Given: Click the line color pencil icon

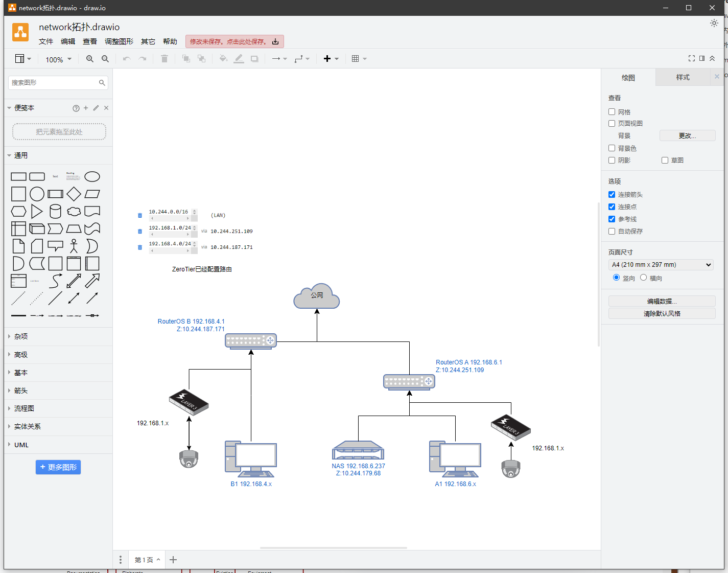Looking at the screenshot, I should click(239, 59).
